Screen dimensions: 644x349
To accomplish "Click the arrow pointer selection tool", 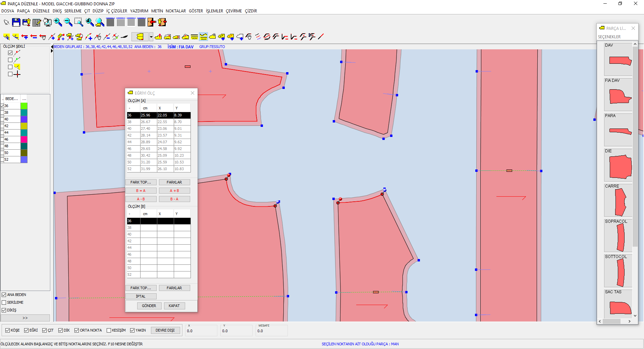I will coord(6,22).
